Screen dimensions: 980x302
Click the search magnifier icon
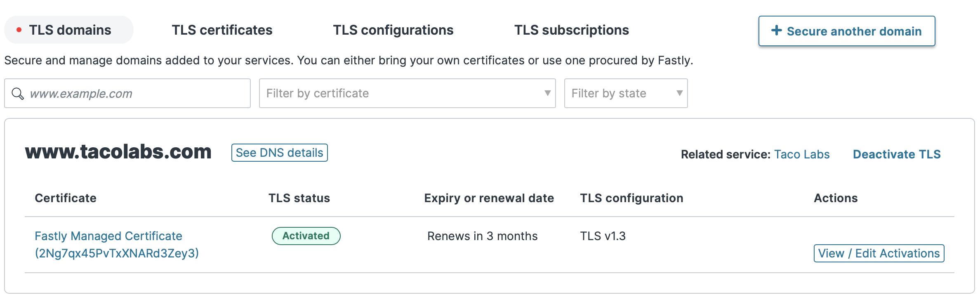pyautogui.click(x=19, y=93)
